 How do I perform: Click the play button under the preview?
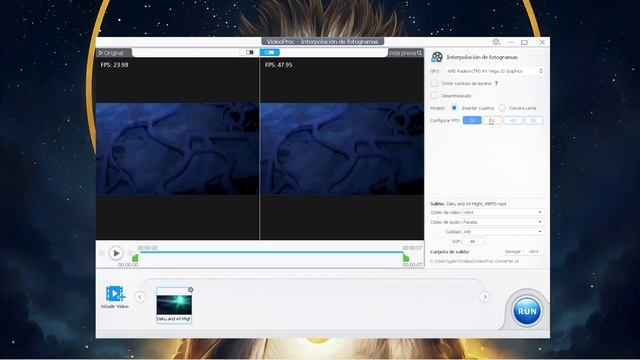tap(116, 253)
